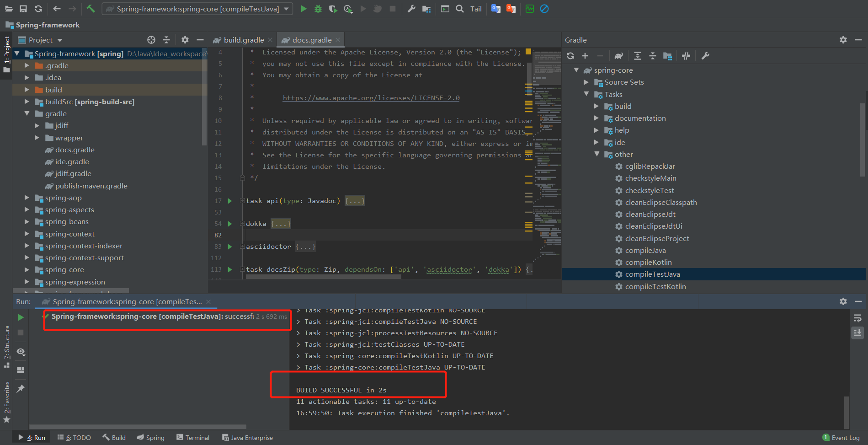Toggle soft-wrap in the Run console
Image resolution: width=868 pixels, height=445 pixels.
857,318
